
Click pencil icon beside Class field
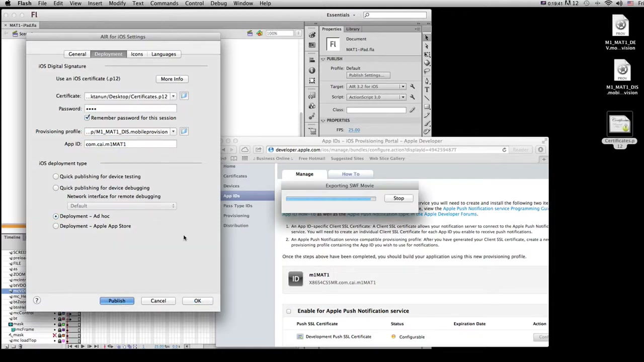[412, 110]
